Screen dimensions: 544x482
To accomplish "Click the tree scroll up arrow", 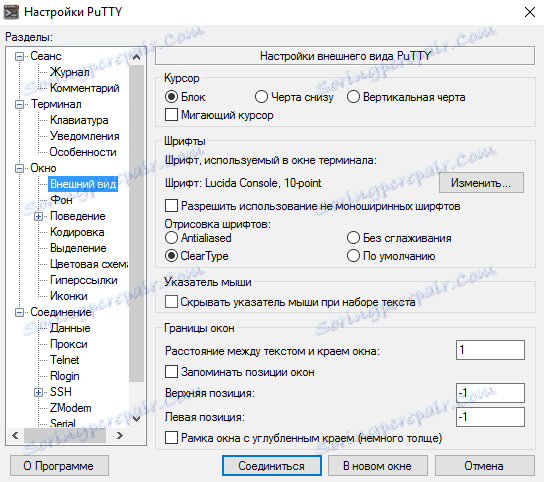I will [137, 57].
